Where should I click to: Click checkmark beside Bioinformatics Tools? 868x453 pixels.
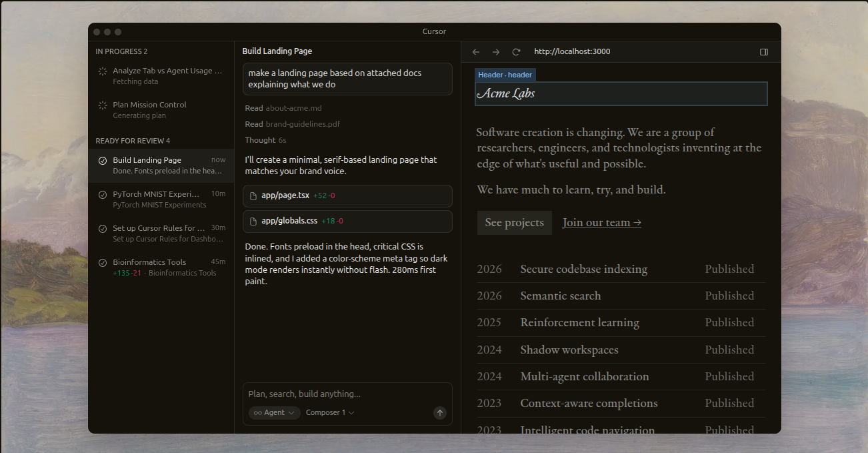[103, 262]
